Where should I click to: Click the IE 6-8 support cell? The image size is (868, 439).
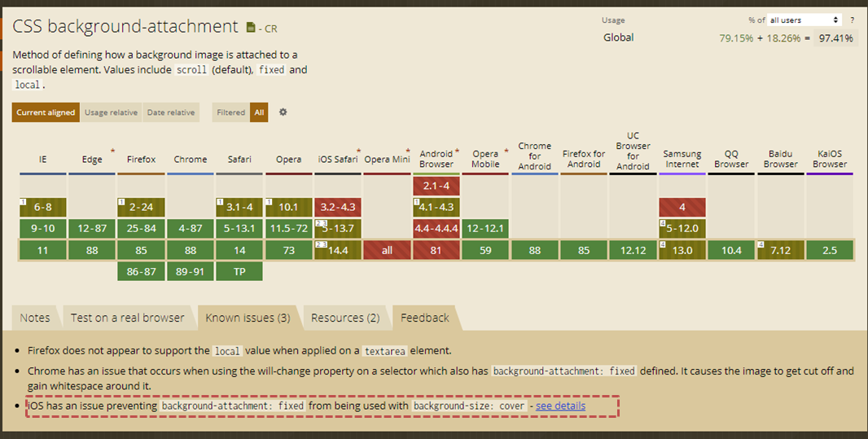pyautogui.click(x=42, y=207)
